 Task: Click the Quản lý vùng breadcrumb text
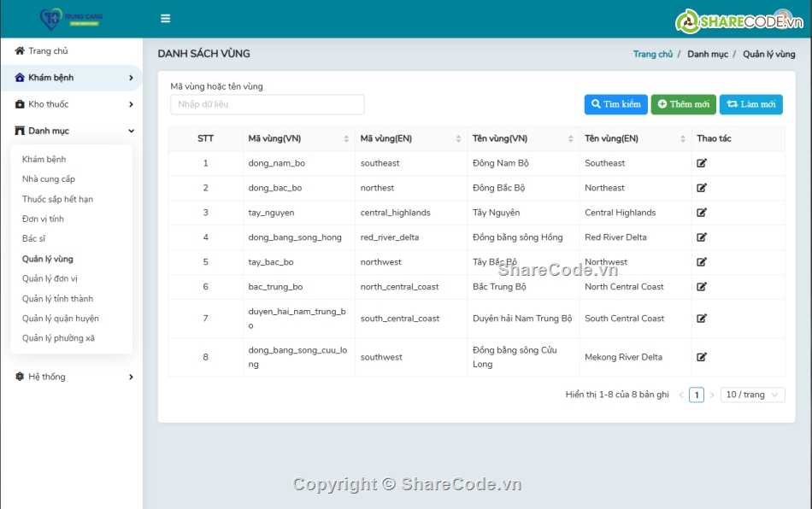pos(769,55)
